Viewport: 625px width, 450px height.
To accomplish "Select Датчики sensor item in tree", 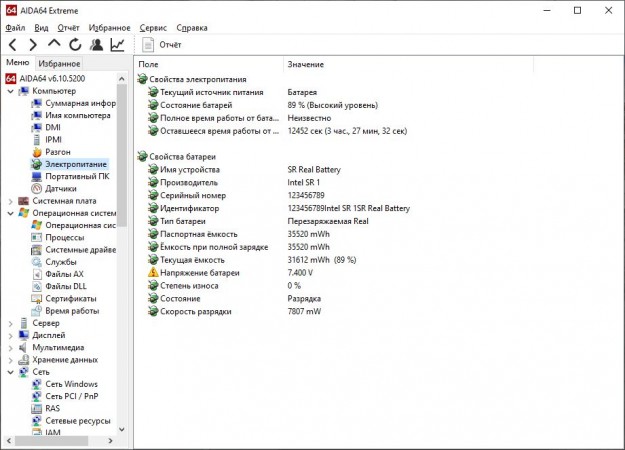I will [60, 188].
